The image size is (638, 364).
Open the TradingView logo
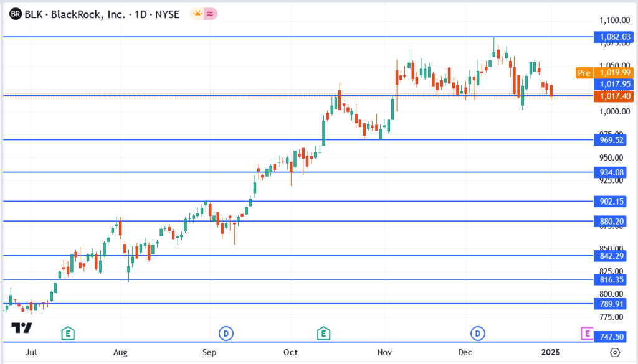pyautogui.click(x=22, y=328)
